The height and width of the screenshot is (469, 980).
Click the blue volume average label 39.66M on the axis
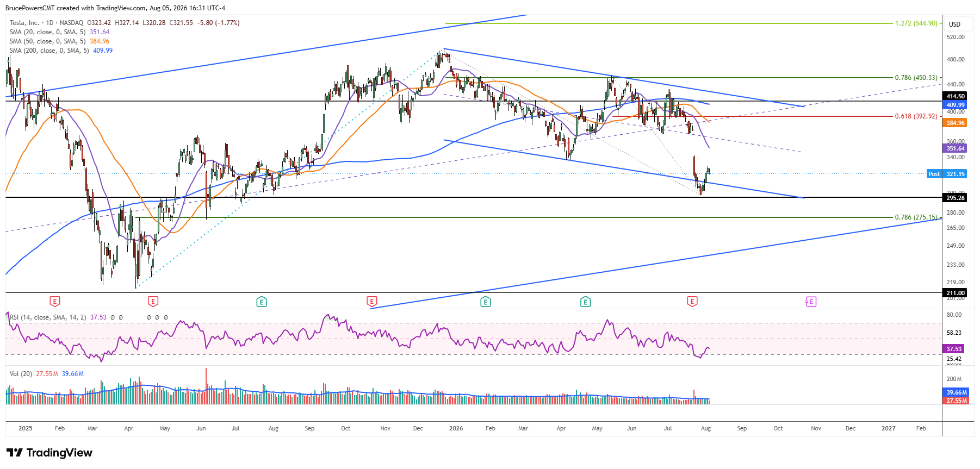(x=956, y=392)
